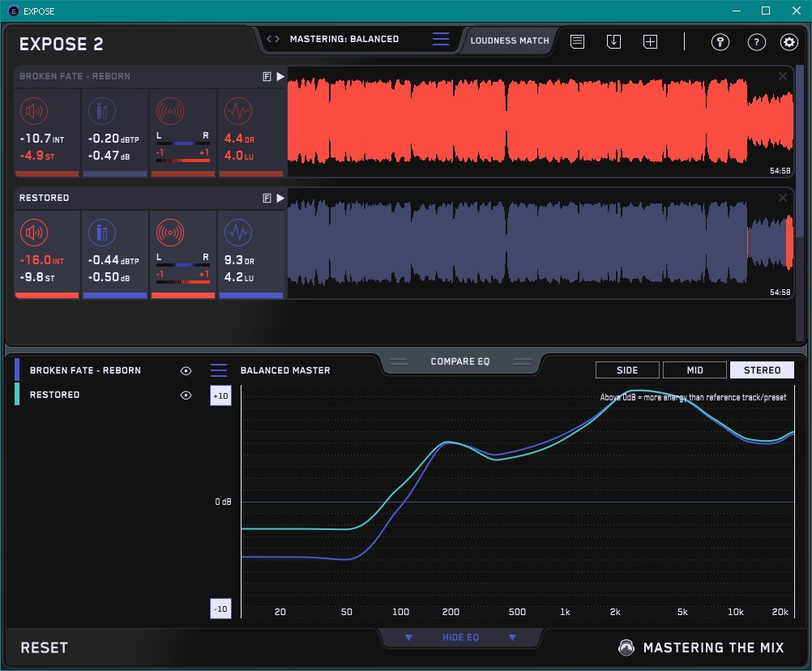Toggle Loudness Match
Viewport: 812px width, 671px height.
509,40
